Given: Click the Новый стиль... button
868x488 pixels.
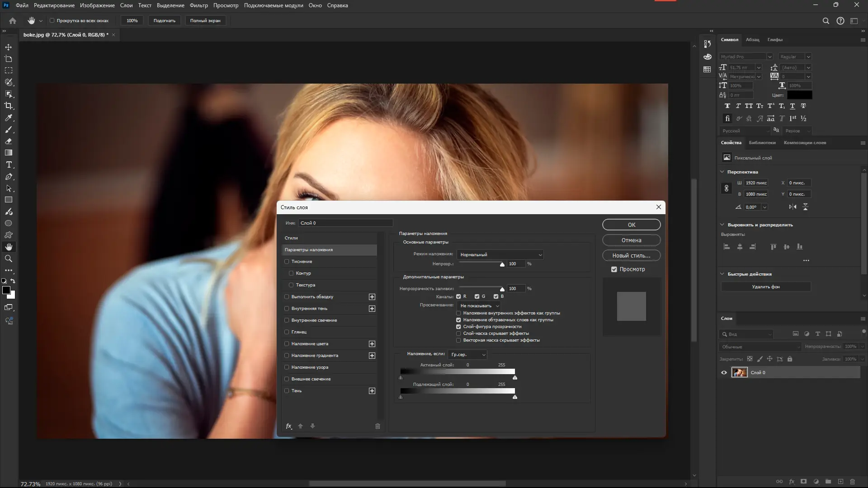Looking at the screenshot, I should tap(631, 256).
